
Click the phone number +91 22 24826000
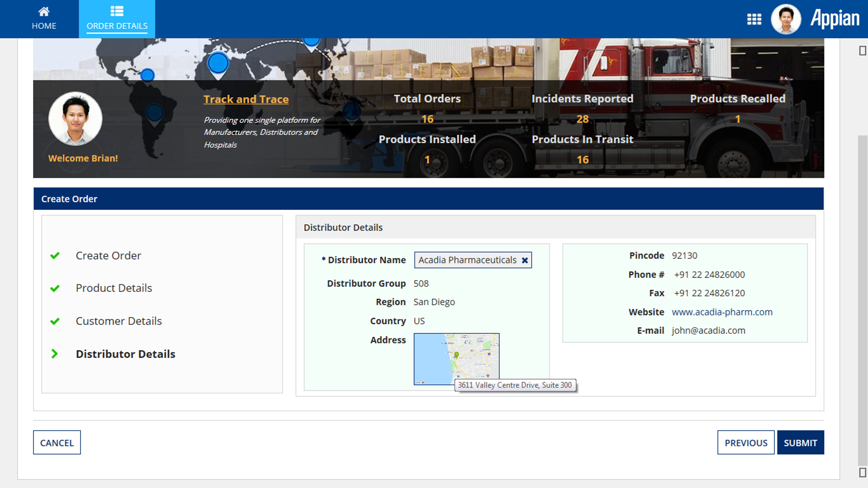tap(709, 275)
